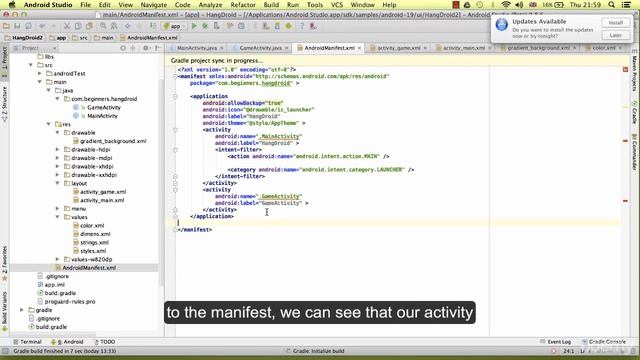This screenshot has width=640, height=360.
Task: Open the Terminal tool window button
Action: click(27, 342)
